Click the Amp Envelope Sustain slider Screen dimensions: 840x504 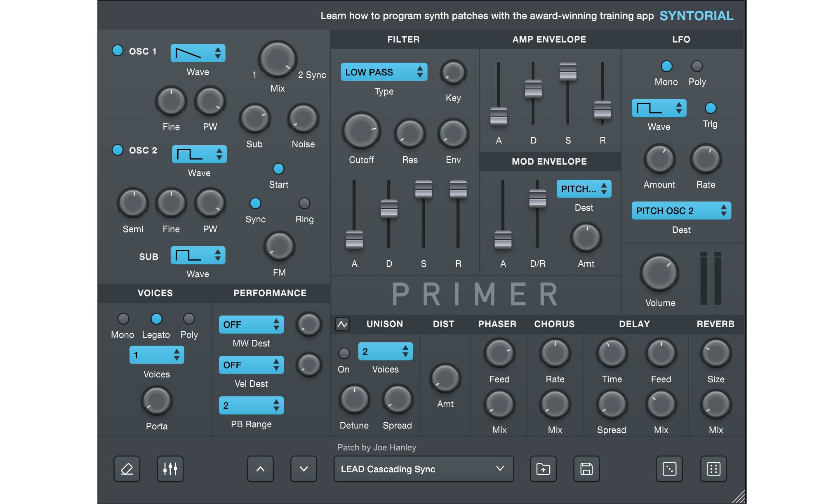(568, 72)
